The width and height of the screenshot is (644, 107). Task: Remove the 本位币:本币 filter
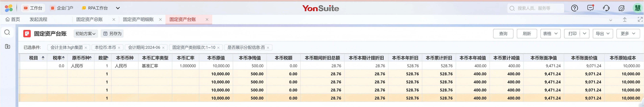click(x=119, y=48)
